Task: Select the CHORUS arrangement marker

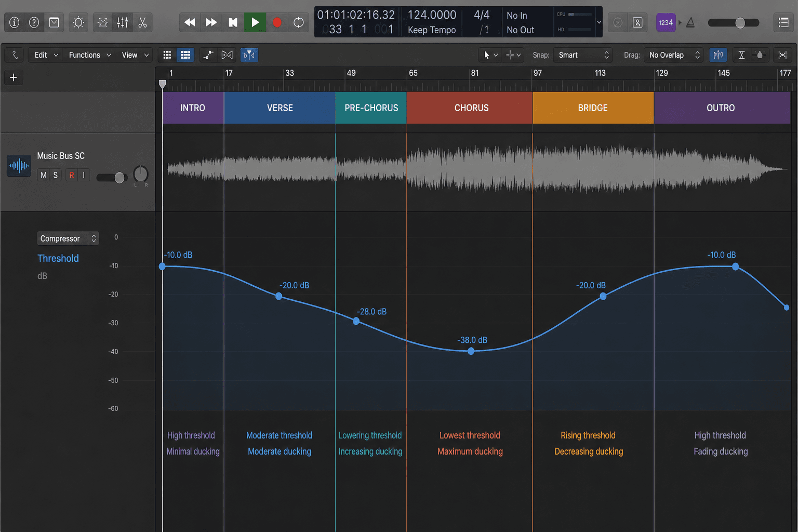Action: pyautogui.click(x=470, y=108)
